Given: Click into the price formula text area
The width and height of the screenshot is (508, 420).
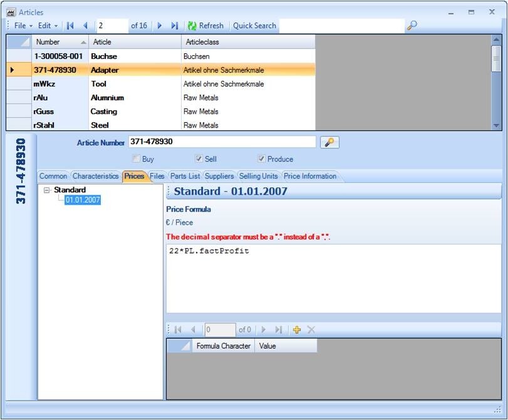Looking at the screenshot, I should (334, 279).
